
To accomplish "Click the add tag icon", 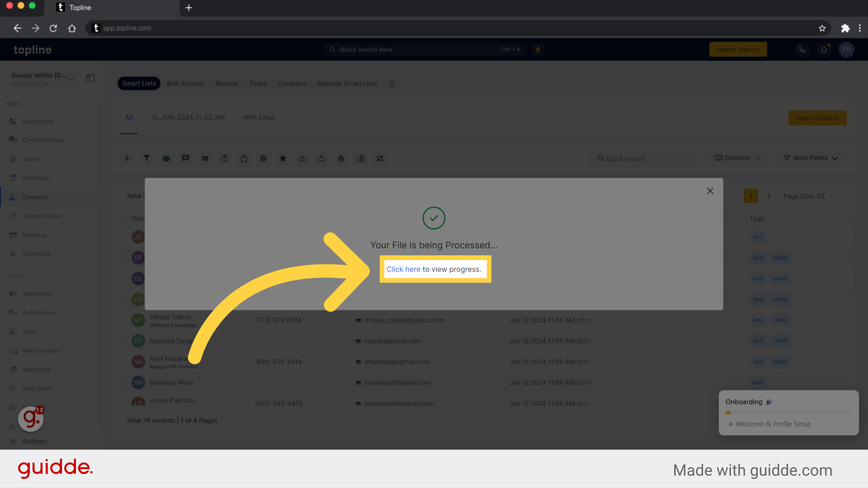I will click(225, 158).
